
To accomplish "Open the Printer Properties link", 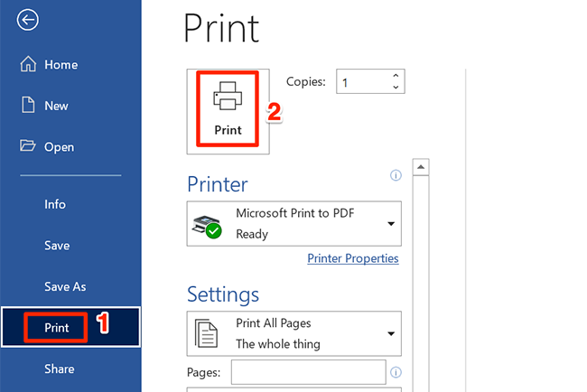I will (x=352, y=258).
